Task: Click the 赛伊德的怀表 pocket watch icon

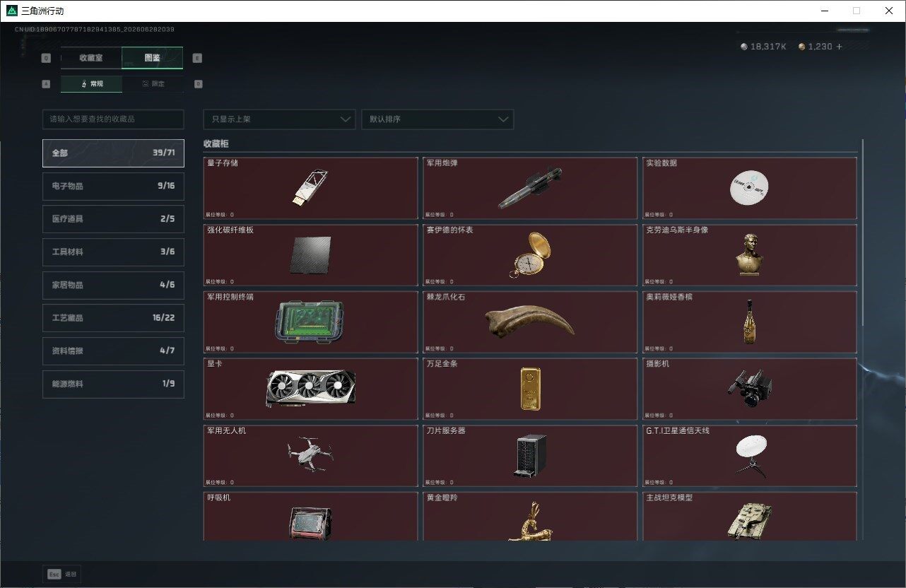Action: [530, 255]
